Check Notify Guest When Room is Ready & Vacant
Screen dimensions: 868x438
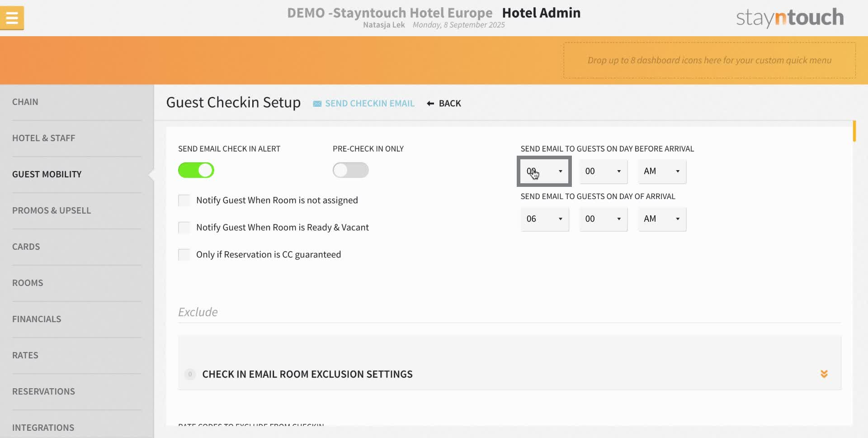click(184, 227)
